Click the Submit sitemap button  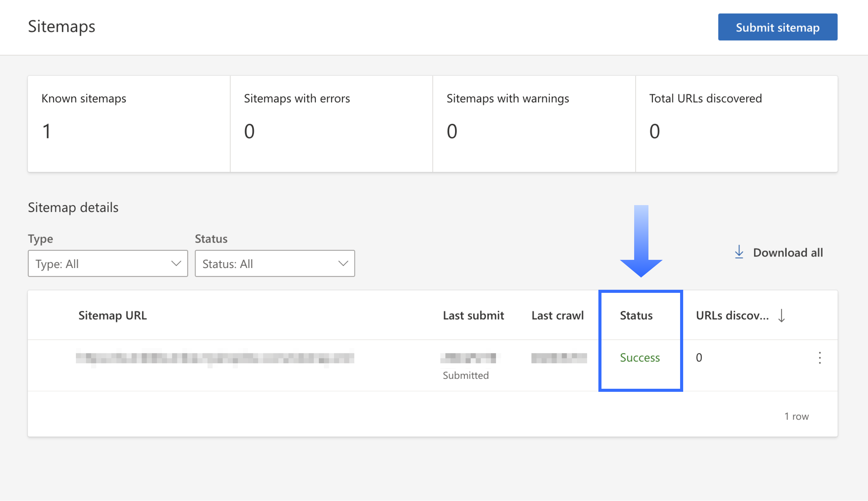[777, 27]
